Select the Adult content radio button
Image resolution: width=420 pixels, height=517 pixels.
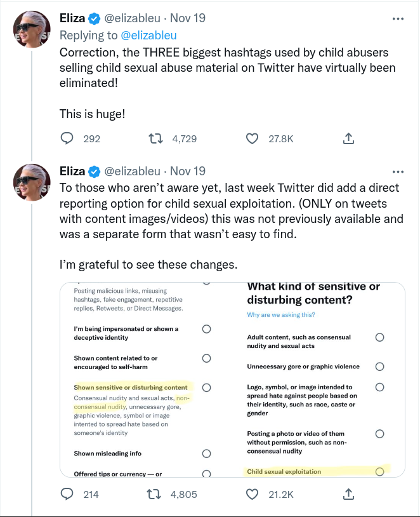(x=379, y=337)
